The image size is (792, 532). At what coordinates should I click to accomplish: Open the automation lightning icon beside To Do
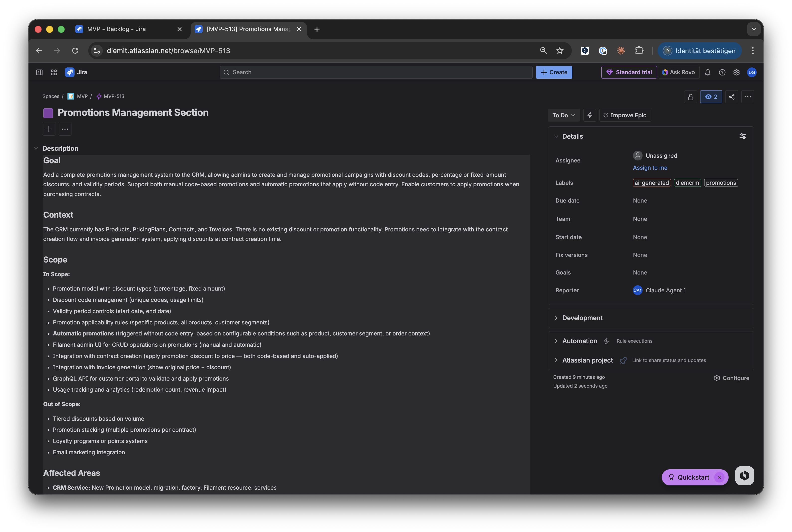[x=589, y=115]
